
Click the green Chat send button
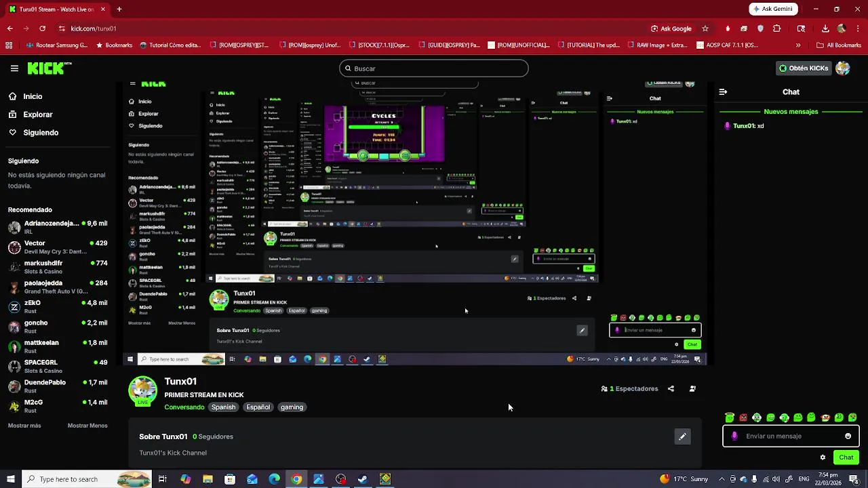(846, 457)
